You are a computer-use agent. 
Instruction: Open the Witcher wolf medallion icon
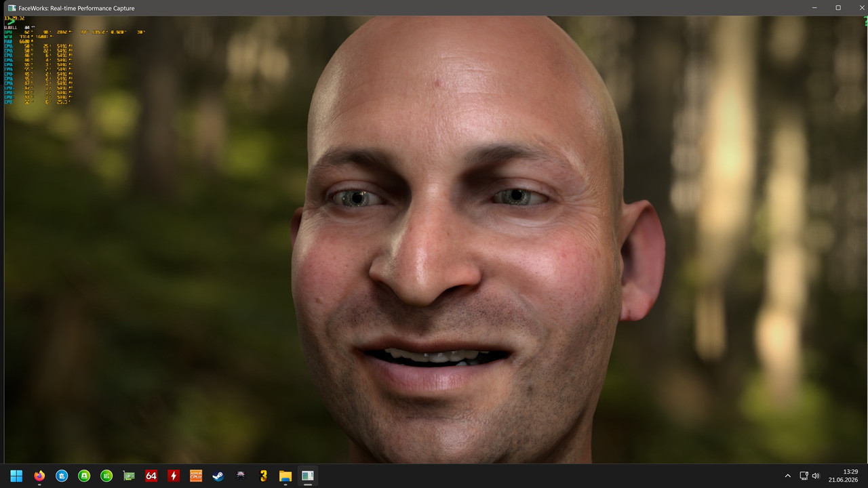pyautogui.click(x=241, y=476)
